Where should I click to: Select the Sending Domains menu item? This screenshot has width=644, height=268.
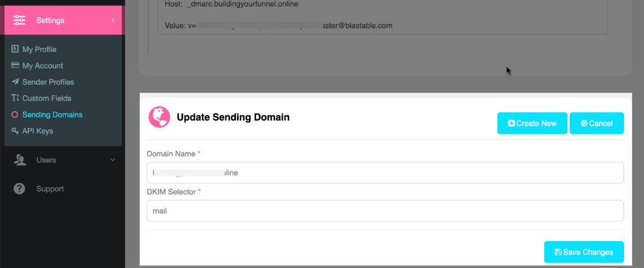pos(52,115)
